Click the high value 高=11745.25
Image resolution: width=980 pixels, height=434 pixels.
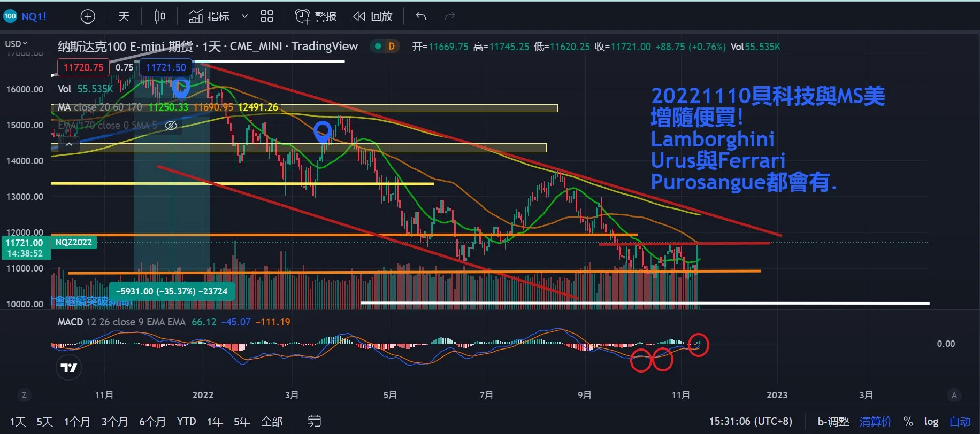501,47
